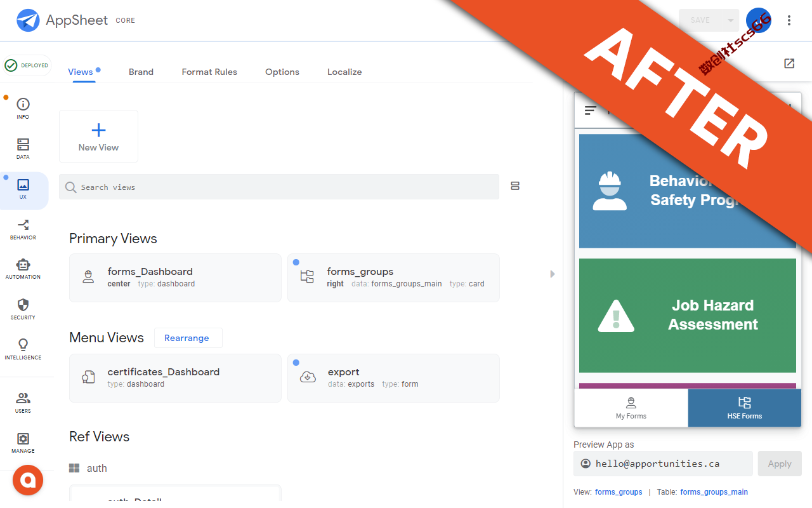Select HSE Forms tab in preview
The image size is (812, 508).
745,408
